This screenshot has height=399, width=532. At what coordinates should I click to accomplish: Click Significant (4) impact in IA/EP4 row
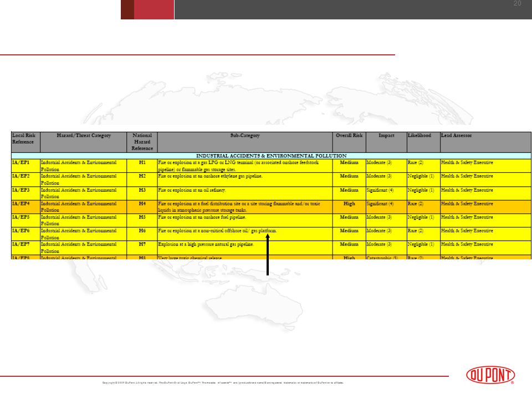click(x=380, y=203)
